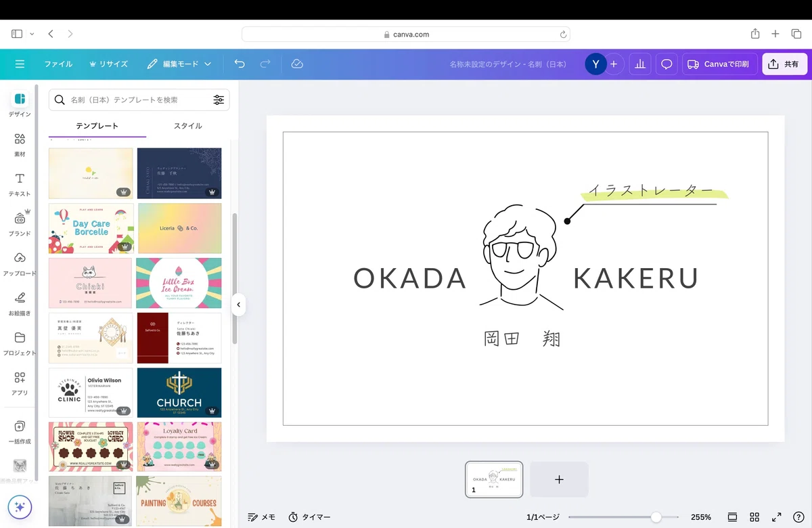Select KAKERU text on canvas

pos(636,278)
